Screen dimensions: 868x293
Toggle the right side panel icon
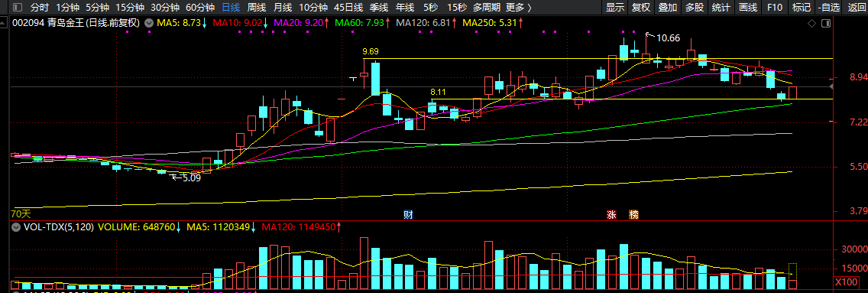pos(826,23)
